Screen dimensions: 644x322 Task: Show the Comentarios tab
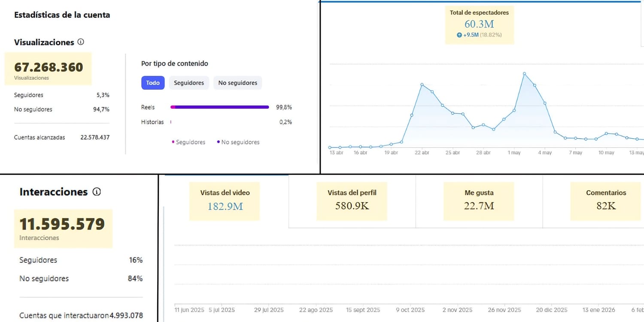(x=606, y=201)
